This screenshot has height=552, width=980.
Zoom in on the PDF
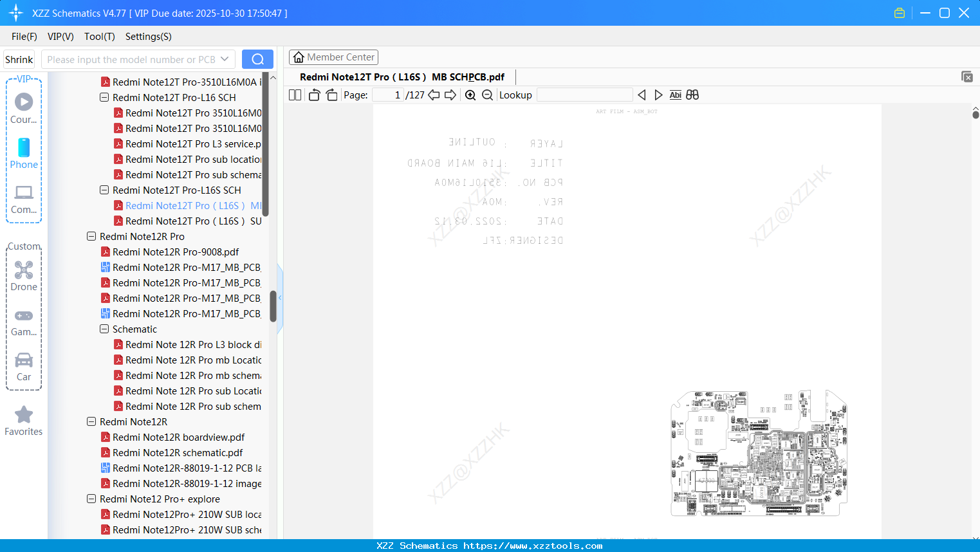(470, 95)
